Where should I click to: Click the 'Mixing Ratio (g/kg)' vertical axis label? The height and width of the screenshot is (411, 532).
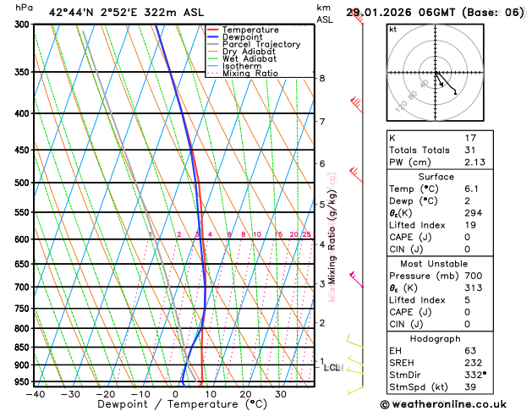pyautogui.click(x=332, y=237)
